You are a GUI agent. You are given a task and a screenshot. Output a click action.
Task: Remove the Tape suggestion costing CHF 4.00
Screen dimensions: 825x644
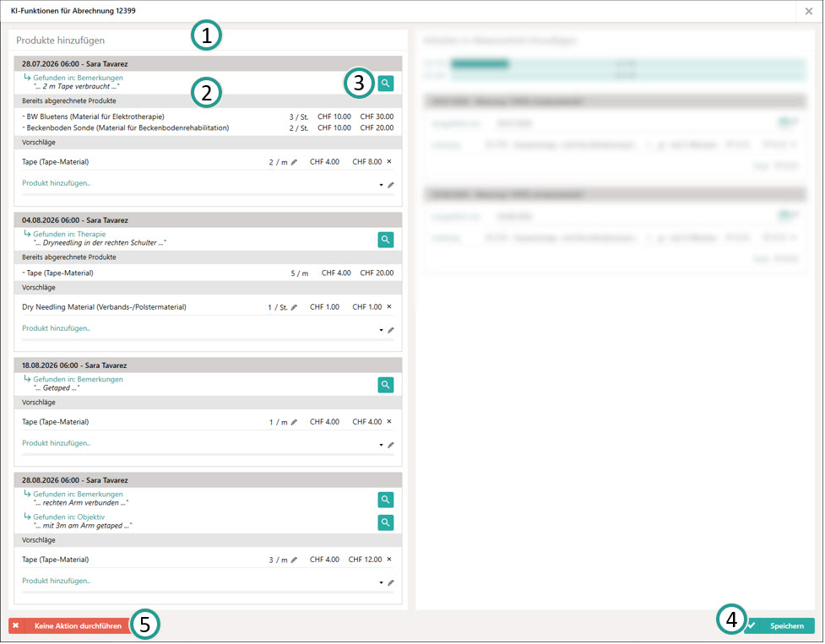point(389,421)
